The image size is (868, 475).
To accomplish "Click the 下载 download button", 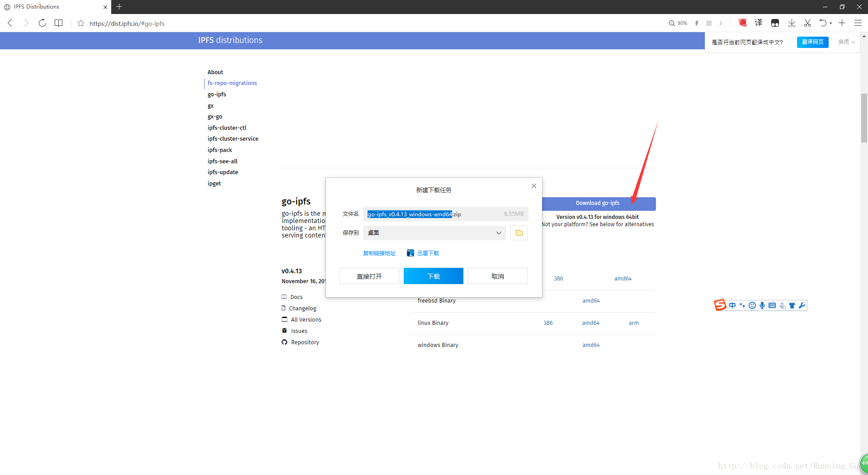I will 433,276.
